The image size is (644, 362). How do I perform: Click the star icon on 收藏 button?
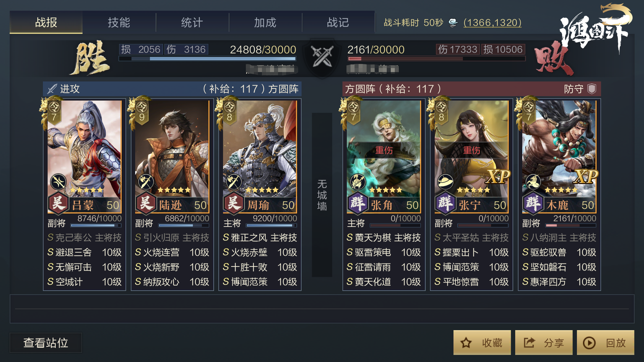(x=466, y=343)
